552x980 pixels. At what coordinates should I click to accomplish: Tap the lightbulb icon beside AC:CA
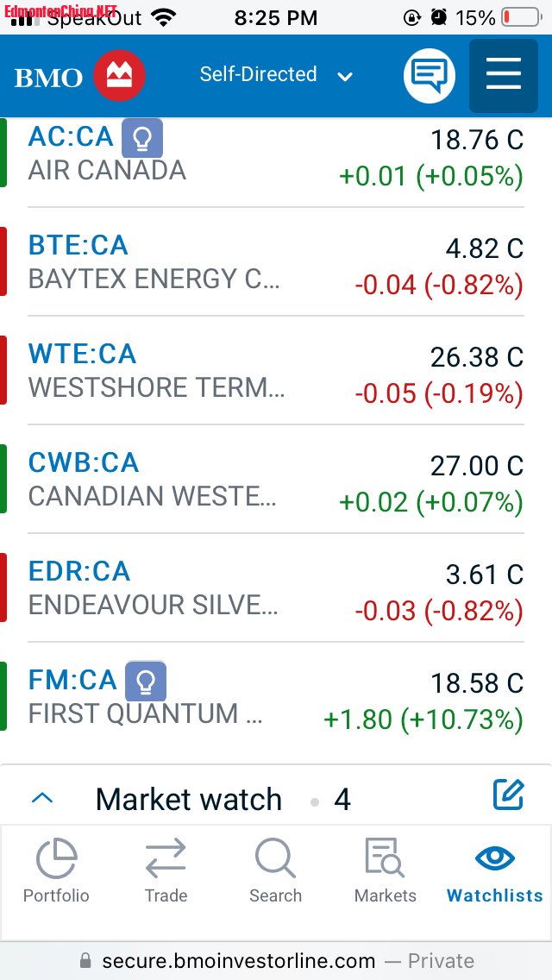pos(142,138)
